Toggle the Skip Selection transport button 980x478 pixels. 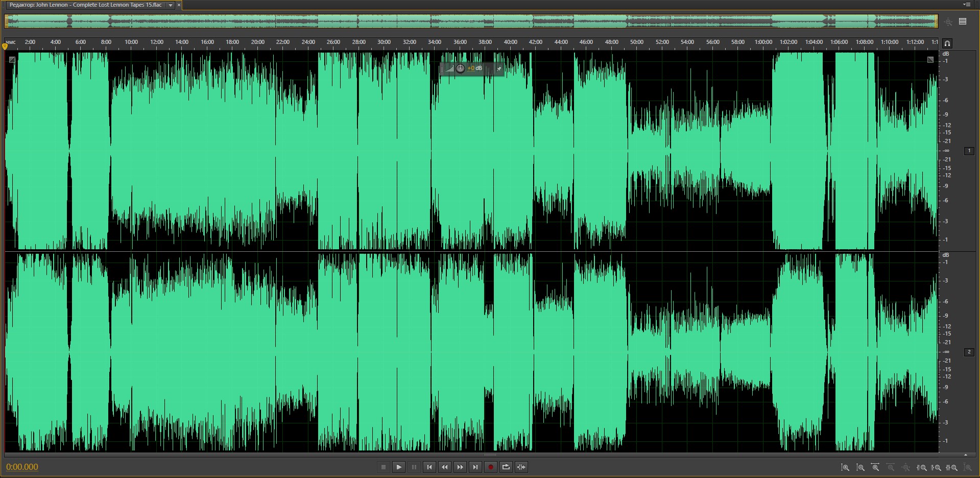(521, 467)
